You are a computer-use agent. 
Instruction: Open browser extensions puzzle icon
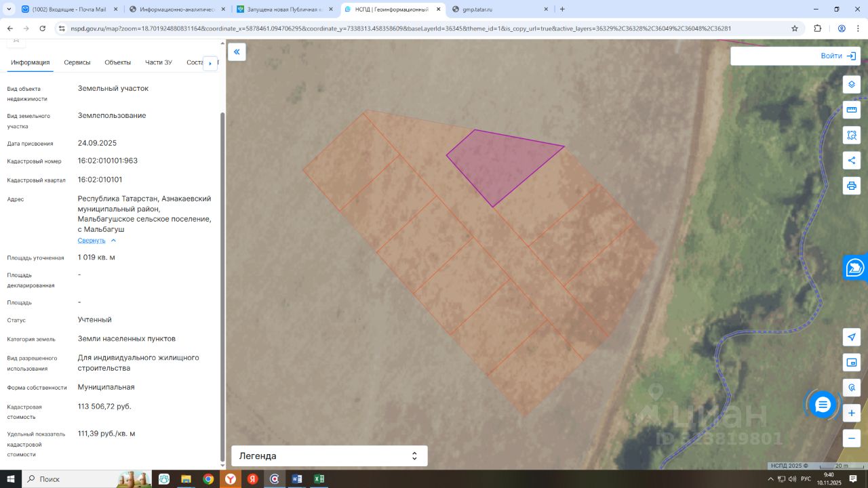pos(817,28)
